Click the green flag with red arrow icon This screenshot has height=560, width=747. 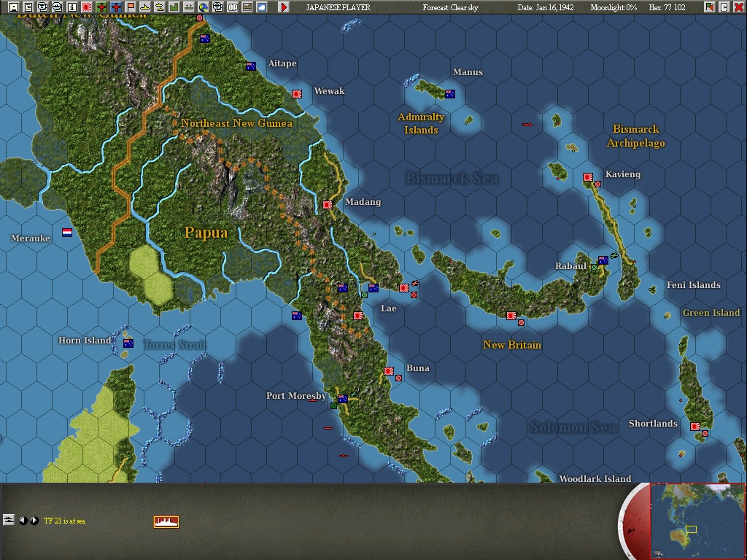click(709, 7)
